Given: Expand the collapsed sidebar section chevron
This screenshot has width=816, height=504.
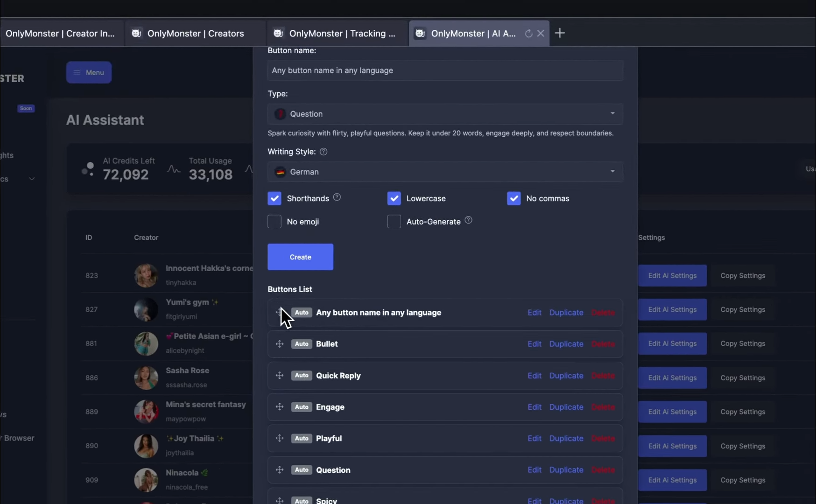Looking at the screenshot, I should [32, 179].
